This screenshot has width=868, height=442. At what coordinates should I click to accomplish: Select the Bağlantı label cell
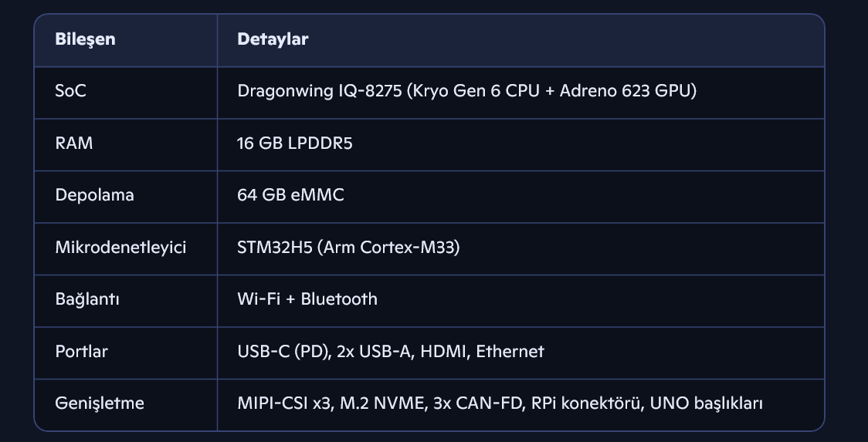pyautogui.click(x=87, y=299)
